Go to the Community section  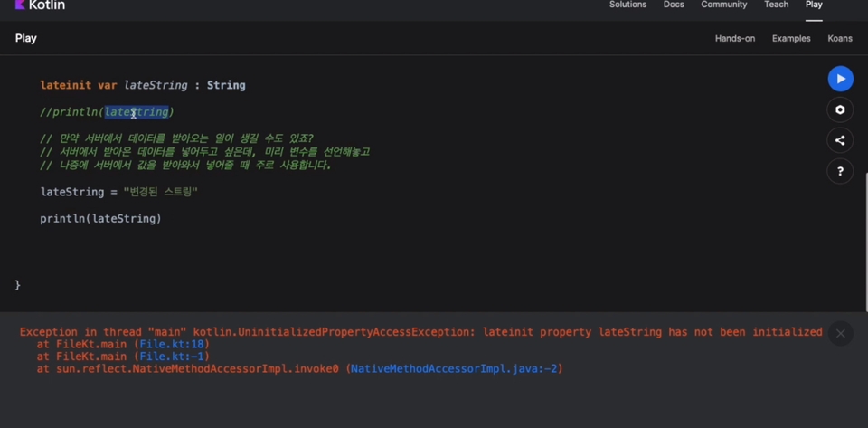tap(723, 5)
